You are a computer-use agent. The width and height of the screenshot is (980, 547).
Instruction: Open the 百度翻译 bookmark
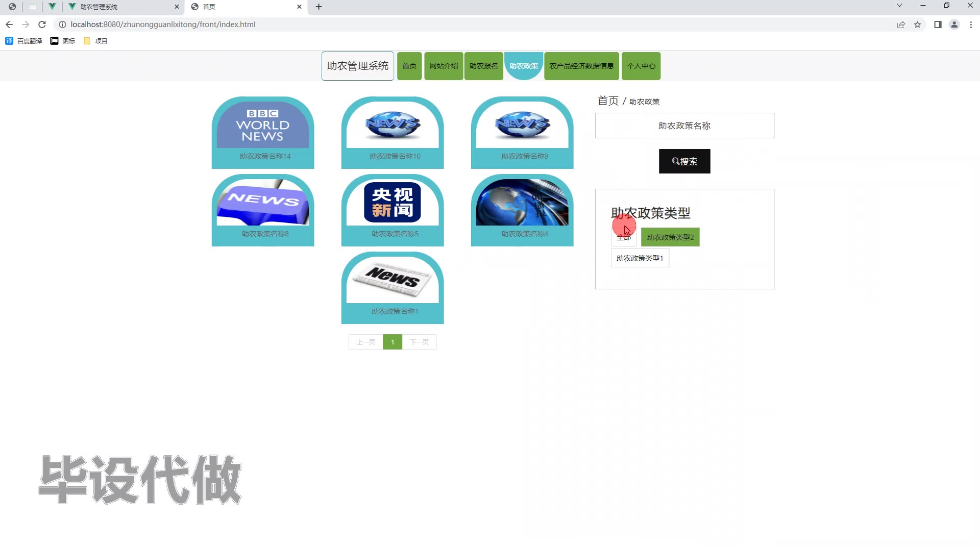[x=24, y=41]
